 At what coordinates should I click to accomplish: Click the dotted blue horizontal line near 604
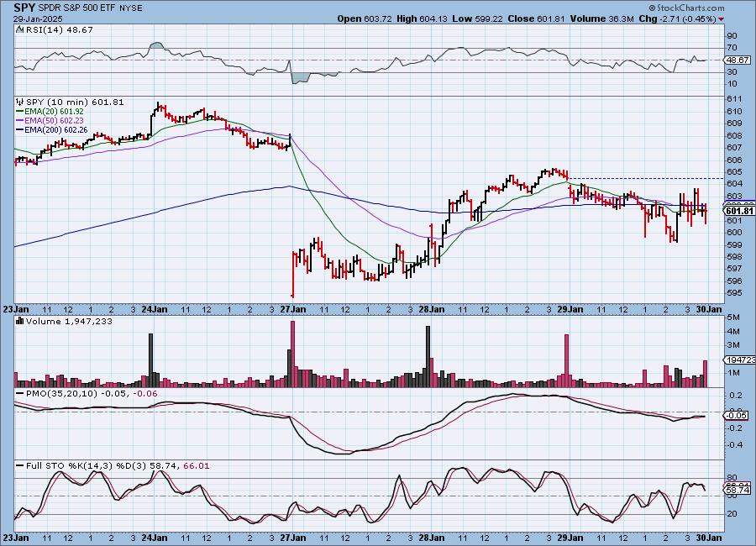(x=646, y=178)
